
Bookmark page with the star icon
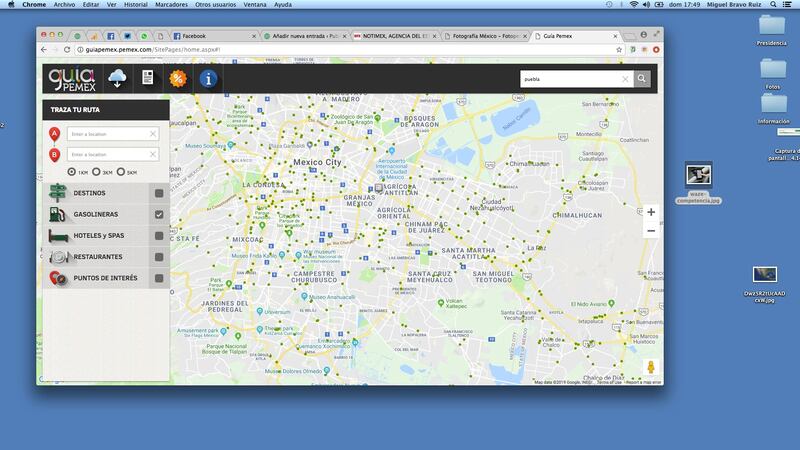619,49
